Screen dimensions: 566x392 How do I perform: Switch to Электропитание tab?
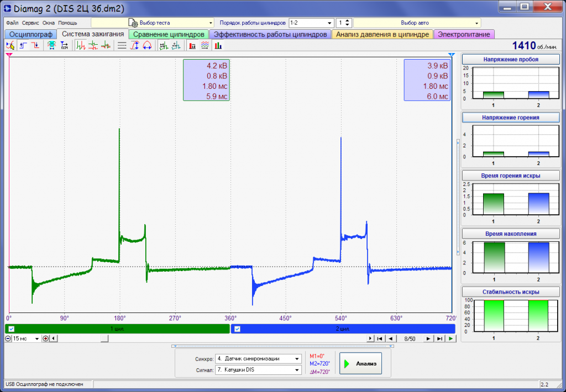(464, 35)
